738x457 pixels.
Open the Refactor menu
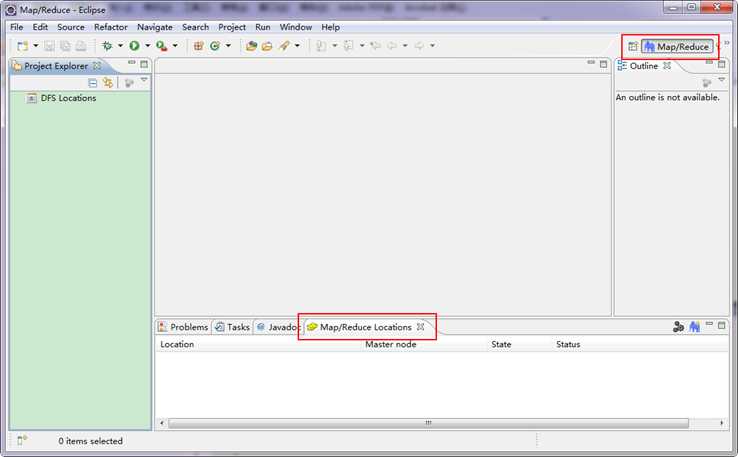(111, 27)
